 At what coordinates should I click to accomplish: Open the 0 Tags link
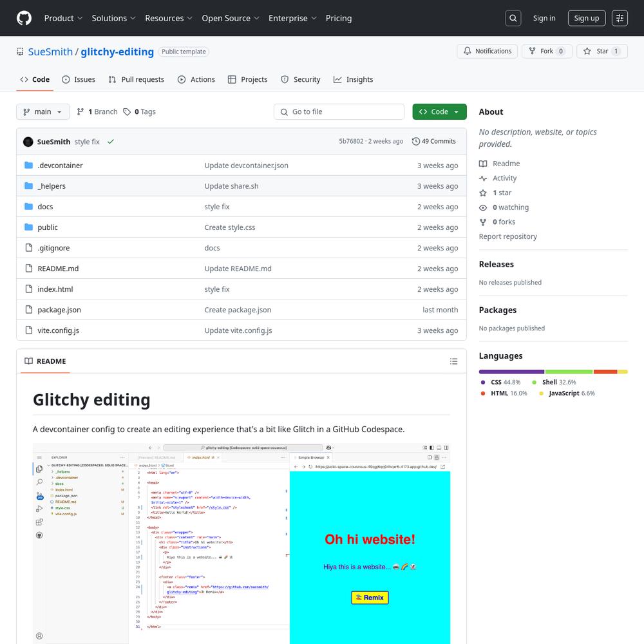tap(140, 111)
